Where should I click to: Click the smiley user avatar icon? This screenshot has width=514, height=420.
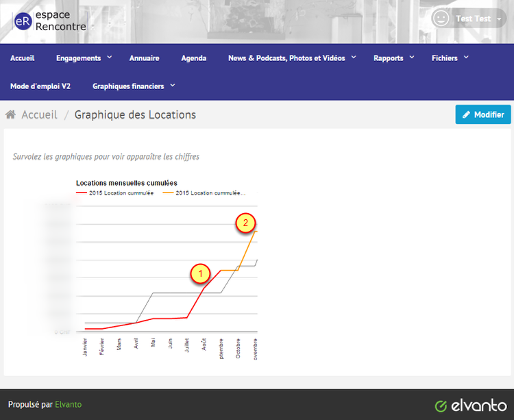441,18
